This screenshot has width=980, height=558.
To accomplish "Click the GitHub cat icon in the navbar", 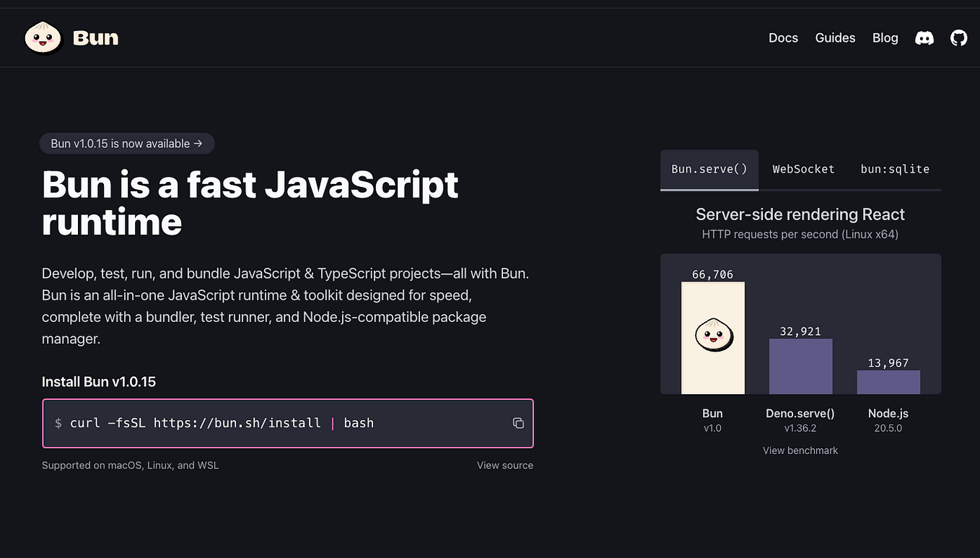I will click(x=958, y=38).
